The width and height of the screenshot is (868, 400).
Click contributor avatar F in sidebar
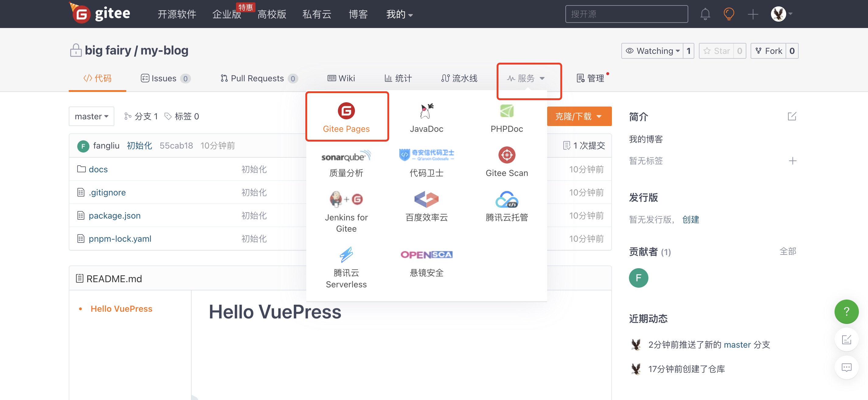pos(638,278)
